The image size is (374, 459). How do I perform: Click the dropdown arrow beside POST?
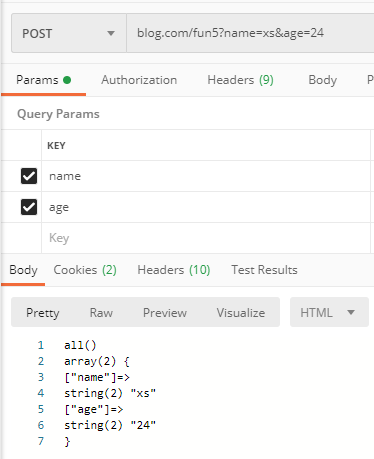coord(111,33)
